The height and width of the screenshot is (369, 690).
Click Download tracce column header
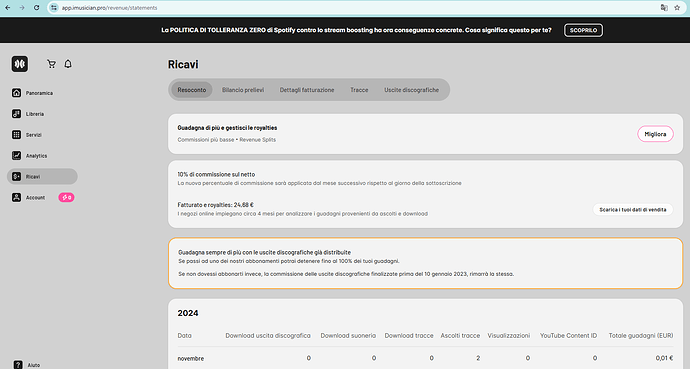point(409,335)
